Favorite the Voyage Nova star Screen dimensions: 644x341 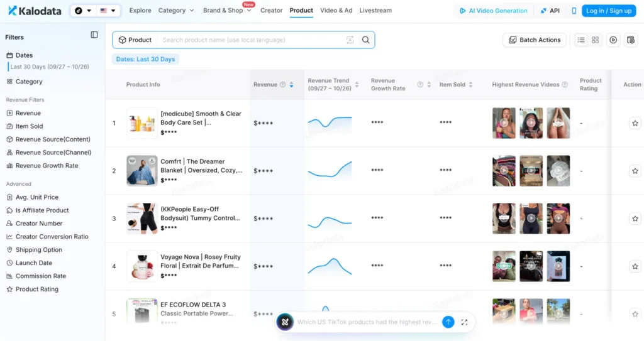coord(635,266)
